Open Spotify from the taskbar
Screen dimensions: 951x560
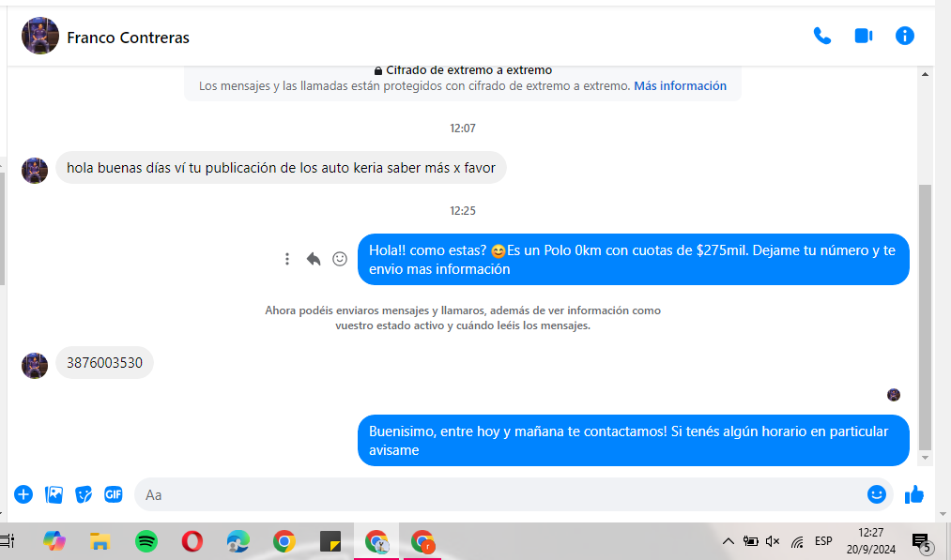click(x=146, y=541)
